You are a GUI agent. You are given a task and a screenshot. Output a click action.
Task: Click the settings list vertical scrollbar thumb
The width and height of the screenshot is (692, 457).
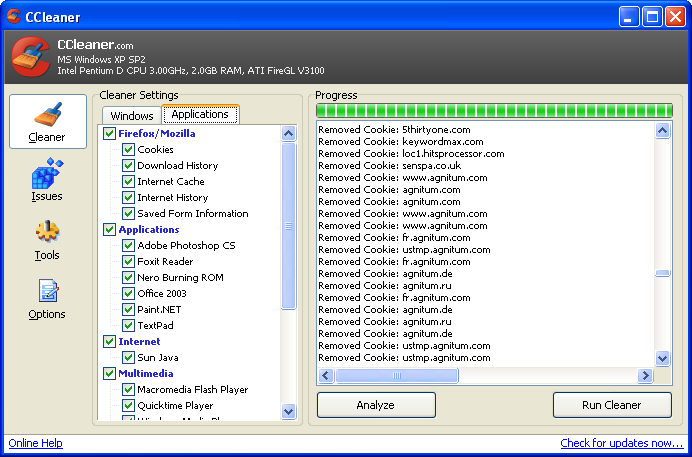click(x=289, y=226)
